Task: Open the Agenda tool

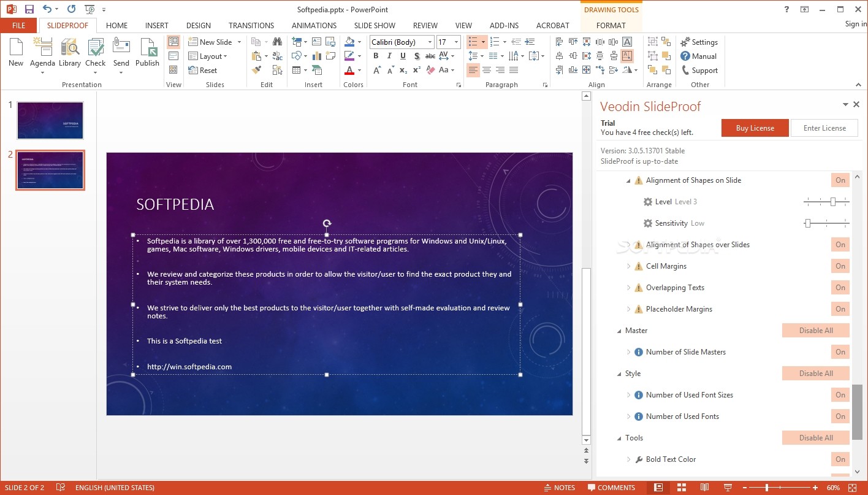Action: click(42, 55)
